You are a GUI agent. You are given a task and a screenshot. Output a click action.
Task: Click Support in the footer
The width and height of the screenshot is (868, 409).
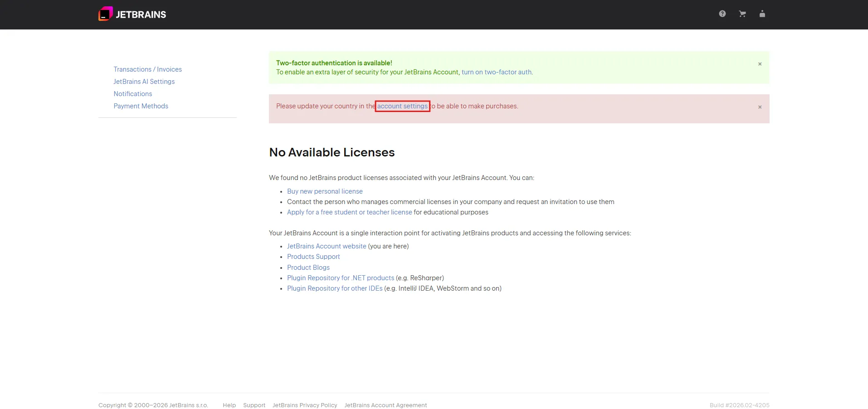pyautogui.click(x=254, y=405)
